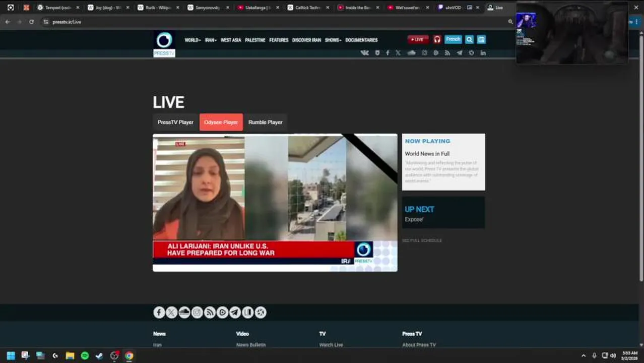Open WEST ASIA section
The width and height of the screenshot is (644, 363).
(x=231, y=40)
